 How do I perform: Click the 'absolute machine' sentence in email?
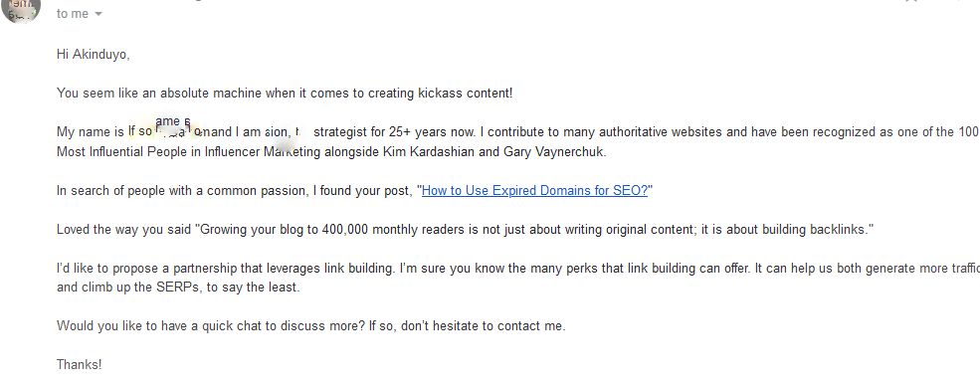pyautogui.click(x=285, y=94)
